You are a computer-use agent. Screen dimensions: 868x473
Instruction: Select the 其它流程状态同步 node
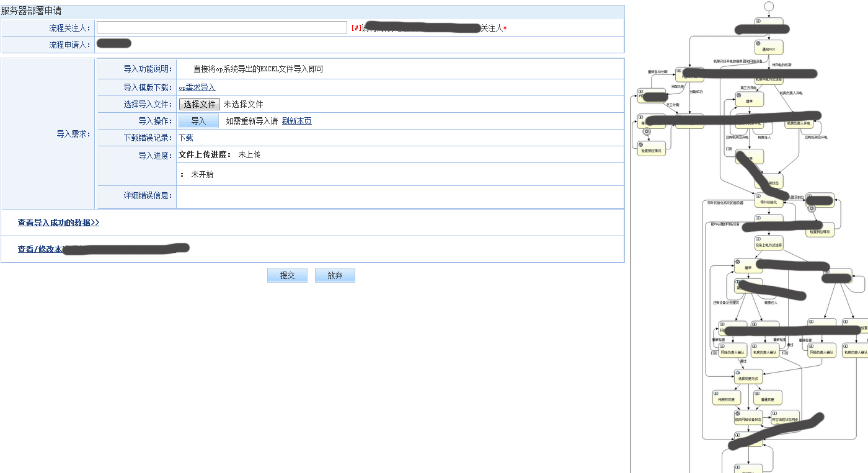[x=785, y=417]
